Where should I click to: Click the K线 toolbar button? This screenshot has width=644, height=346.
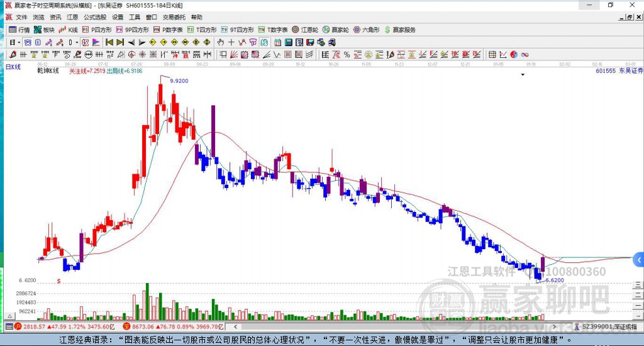coord(68,30)
